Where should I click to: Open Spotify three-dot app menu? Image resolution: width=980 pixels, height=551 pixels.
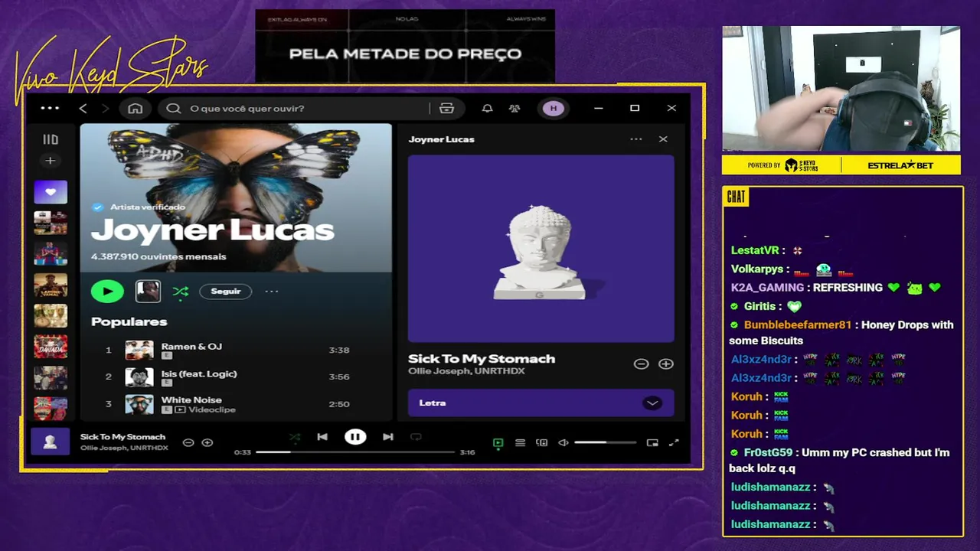50,109
